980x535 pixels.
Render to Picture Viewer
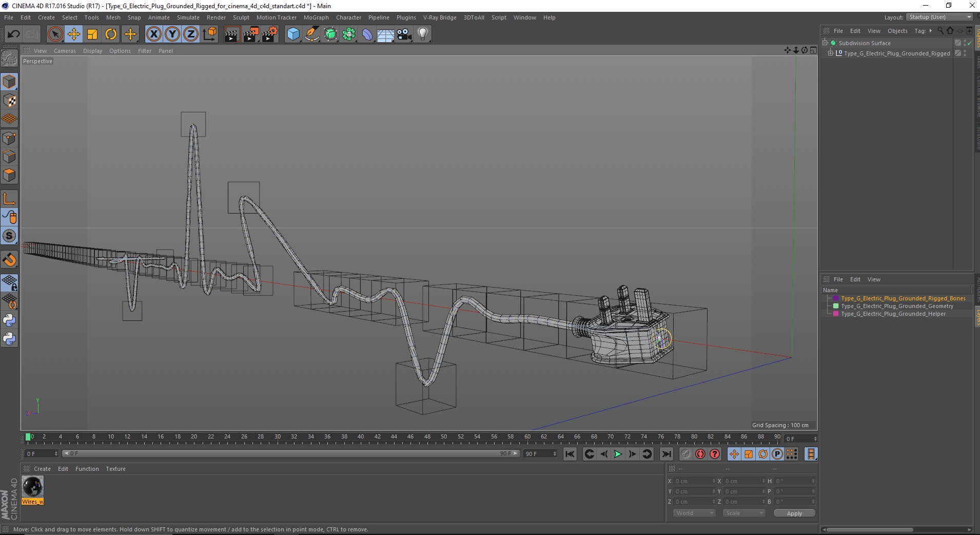click(x=251, y=34)
